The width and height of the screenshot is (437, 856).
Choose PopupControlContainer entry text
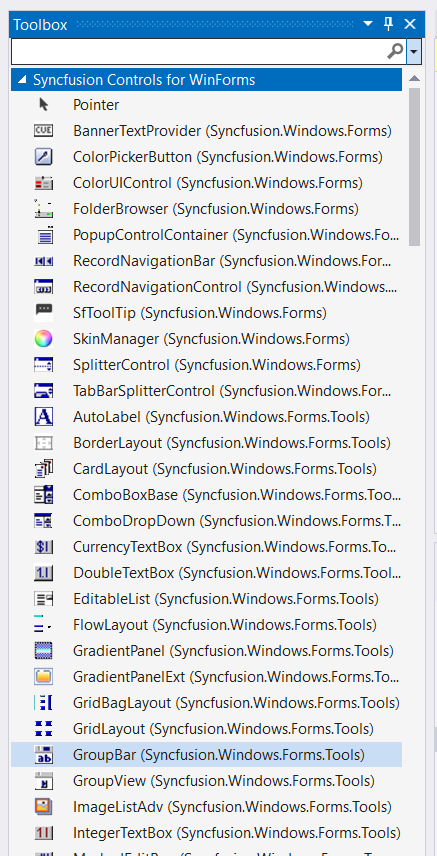click(x=237, y=235)
